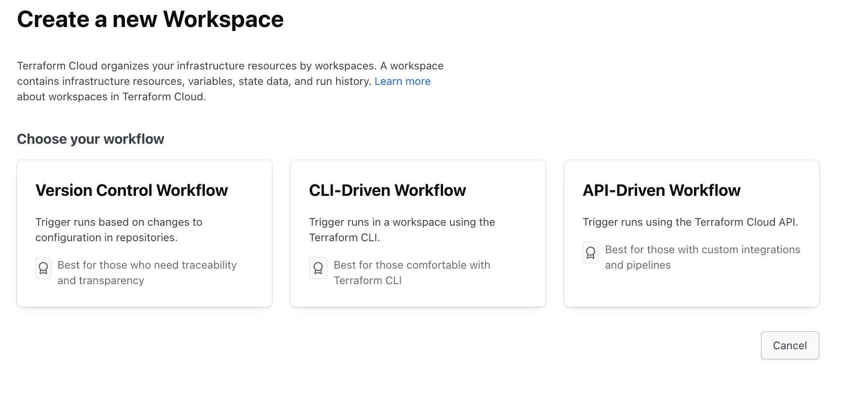Screen dimensions: 868x410
Task: Select Version Control Workflow card title
Action: click(x=132, y=191)
